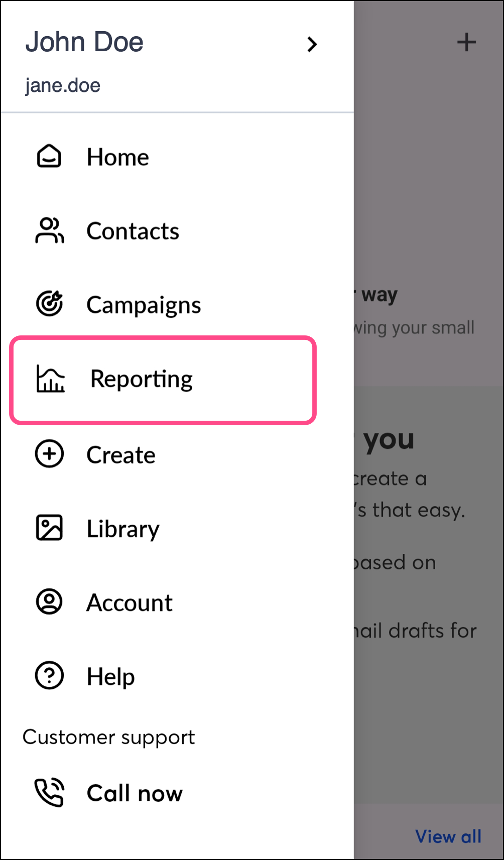
Task: Click the Help question mark icon
Action: [49, 675]
